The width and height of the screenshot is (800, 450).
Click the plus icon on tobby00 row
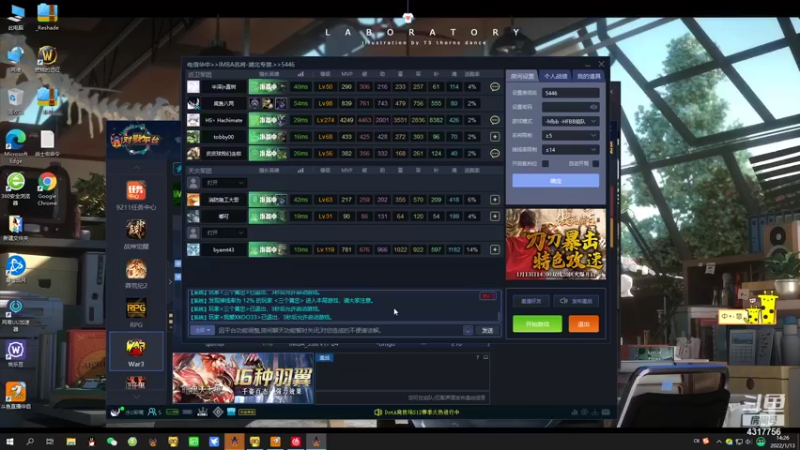494,137
